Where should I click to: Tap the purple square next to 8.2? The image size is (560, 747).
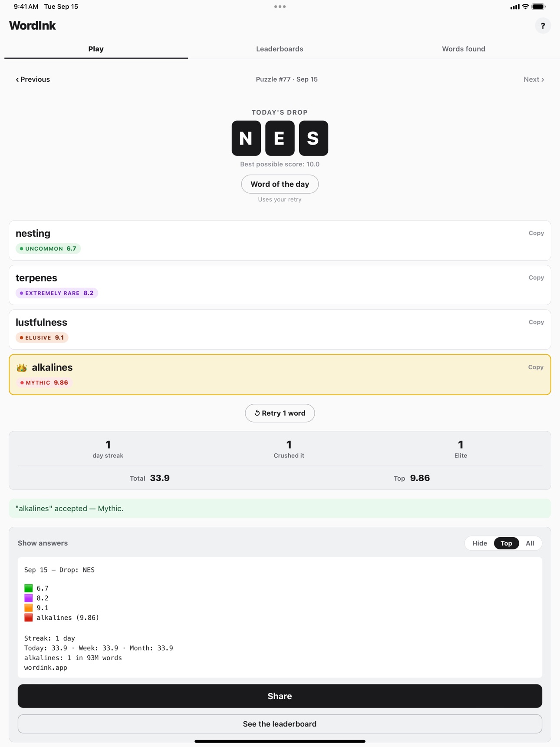click(29, 598)
